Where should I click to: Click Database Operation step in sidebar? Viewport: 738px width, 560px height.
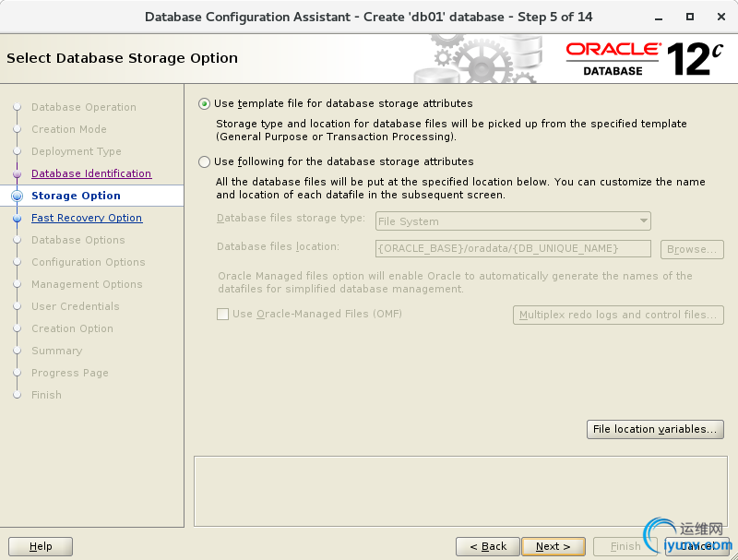84,107
